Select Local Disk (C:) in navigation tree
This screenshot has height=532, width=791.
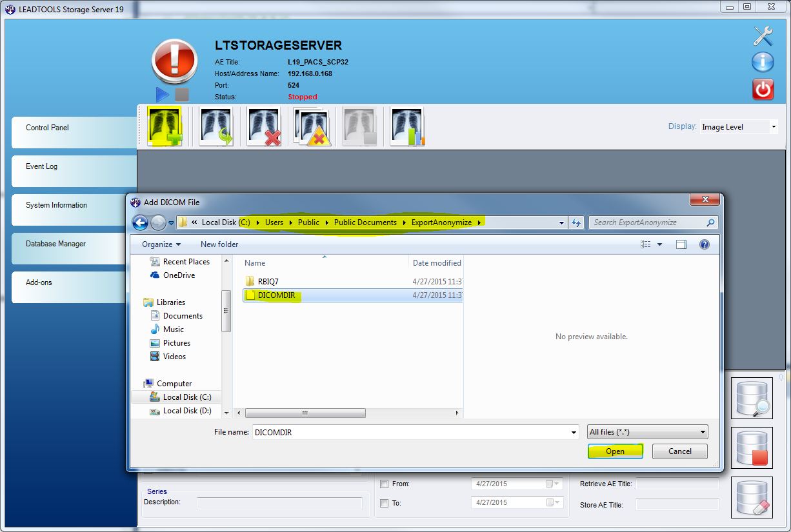point(187,397)
